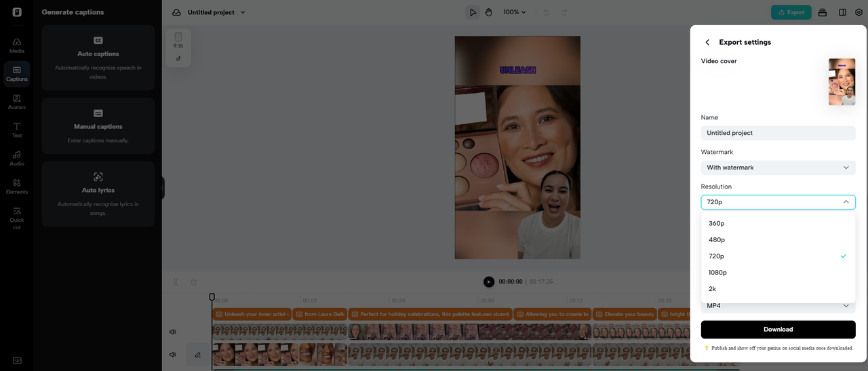Play the video preview

point(489,281)
